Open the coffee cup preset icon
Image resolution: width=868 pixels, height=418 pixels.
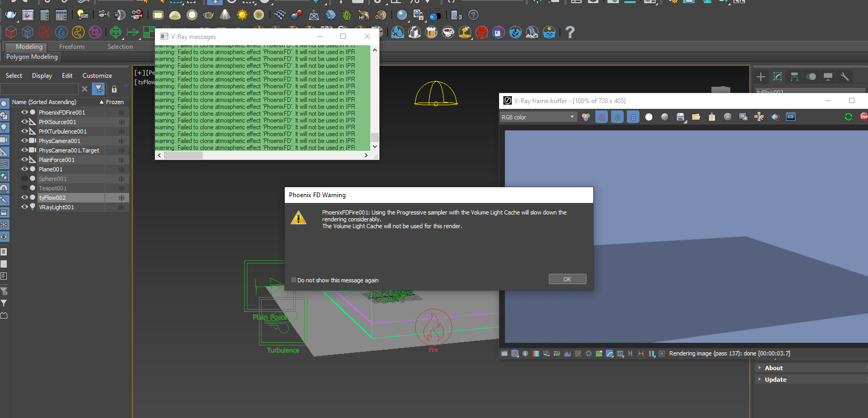point(448,33)
